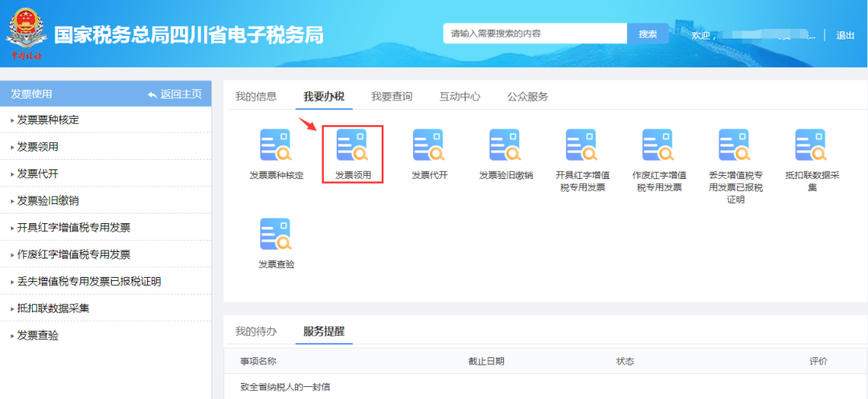Expand 抵扣联数据采集 in the sidebar
The image size is (868, 399).
[x=105, y=308]
